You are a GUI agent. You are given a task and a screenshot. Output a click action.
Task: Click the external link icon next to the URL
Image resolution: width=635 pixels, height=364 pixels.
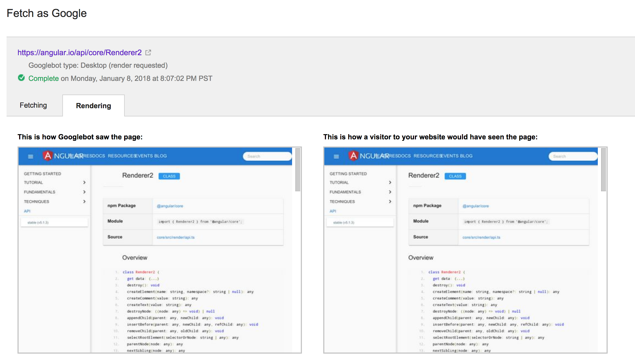[148, 52]
